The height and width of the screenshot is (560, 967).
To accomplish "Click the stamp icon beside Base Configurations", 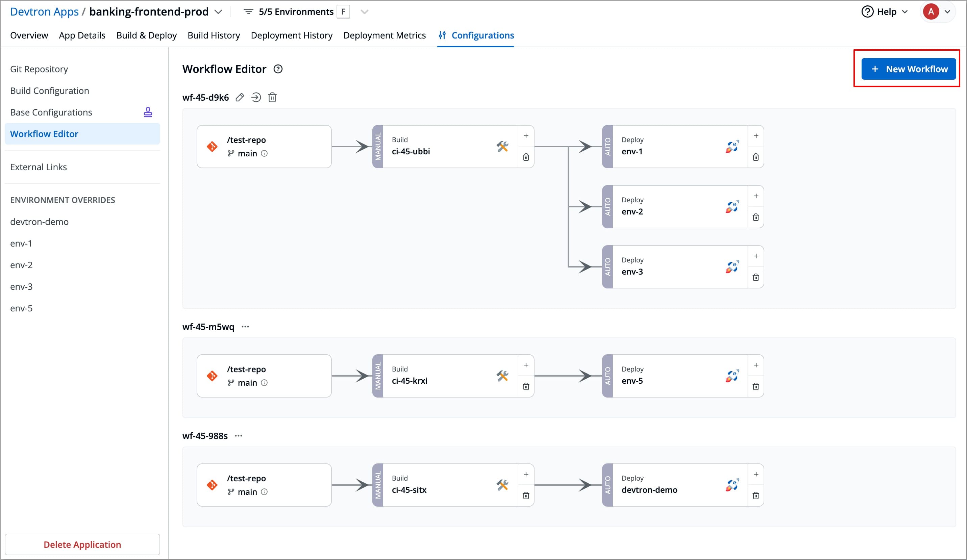I will (148, 112).
